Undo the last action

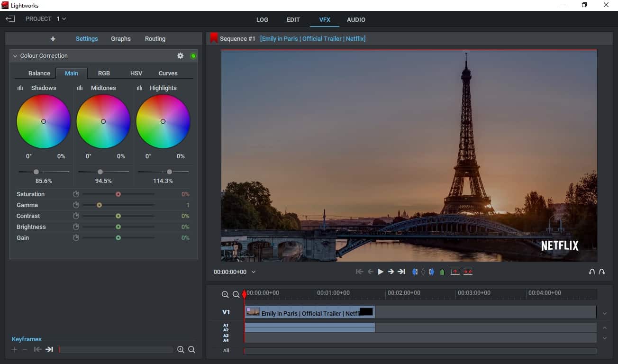(x=591, y=272)
